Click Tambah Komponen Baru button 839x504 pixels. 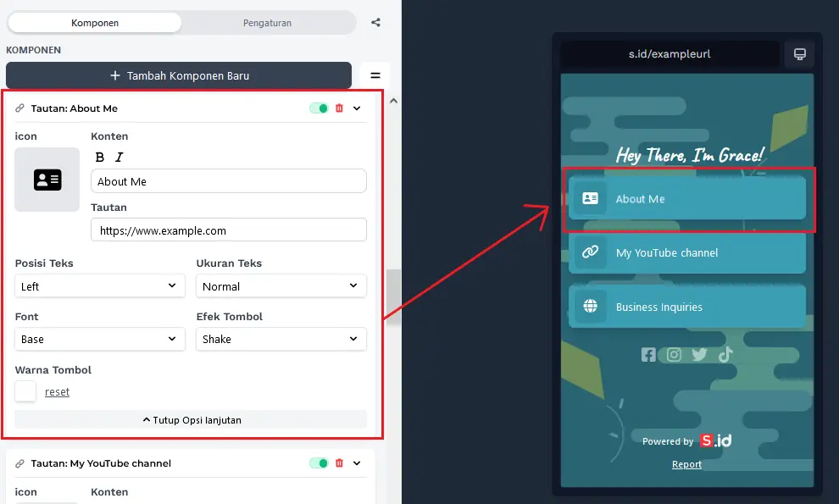coord(179,75)
